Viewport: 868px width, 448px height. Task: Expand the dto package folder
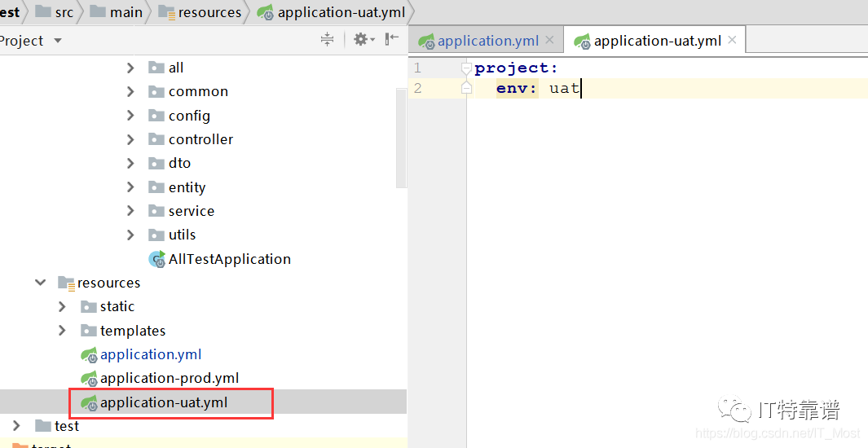(130, 163)
